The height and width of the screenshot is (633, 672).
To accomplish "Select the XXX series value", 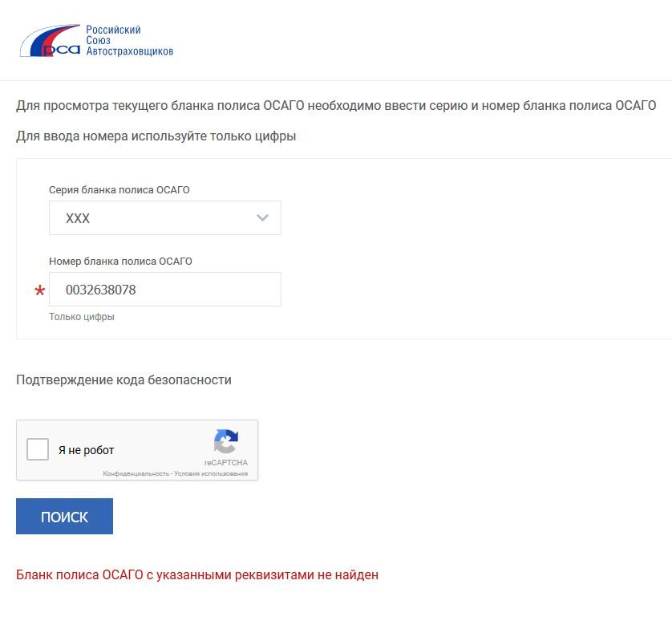I will click(78, 218).
